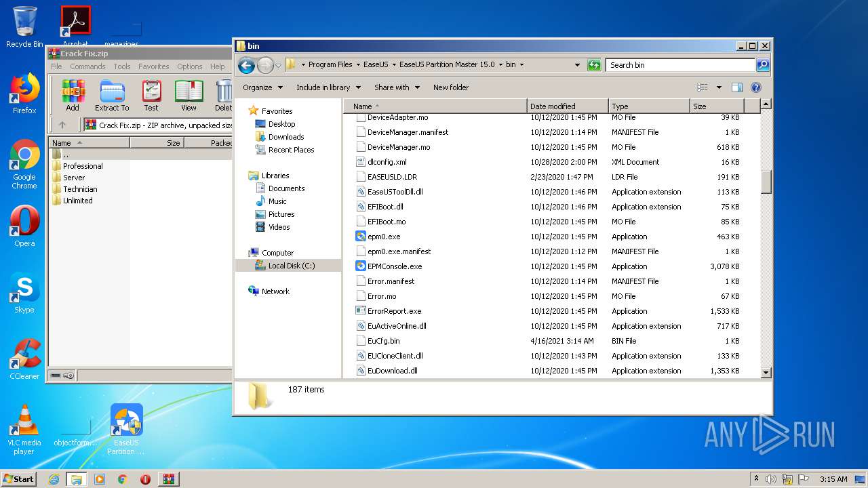Expand the address bar history dropdown
The width and height of the screenshot is (868, 488).
pyautogui.click(x=577, y=65)
